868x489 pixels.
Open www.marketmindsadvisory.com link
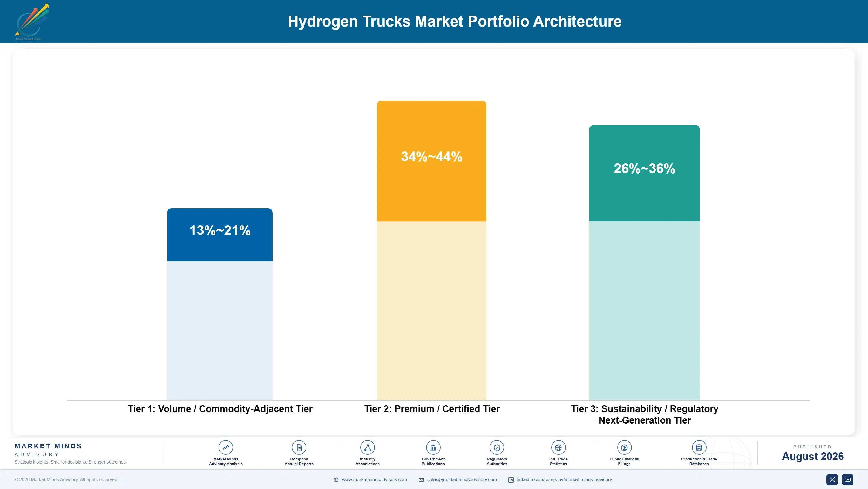point(374,480)
